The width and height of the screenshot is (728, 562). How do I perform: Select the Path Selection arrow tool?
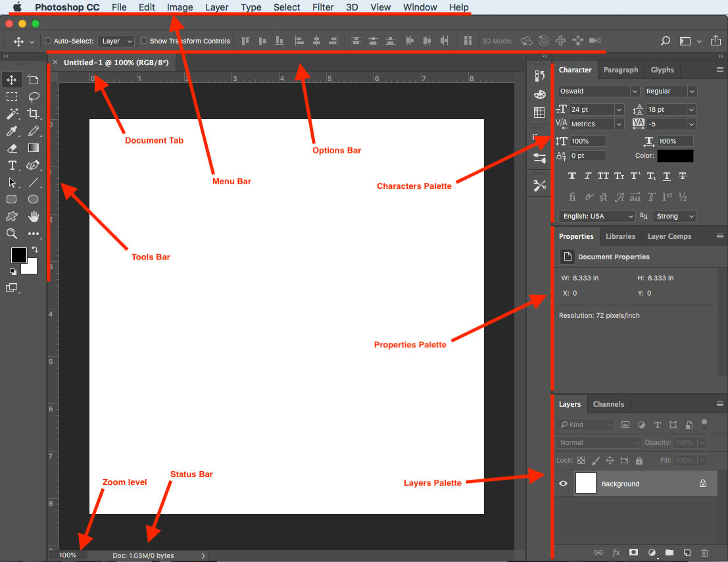click(x=12, y=182)
